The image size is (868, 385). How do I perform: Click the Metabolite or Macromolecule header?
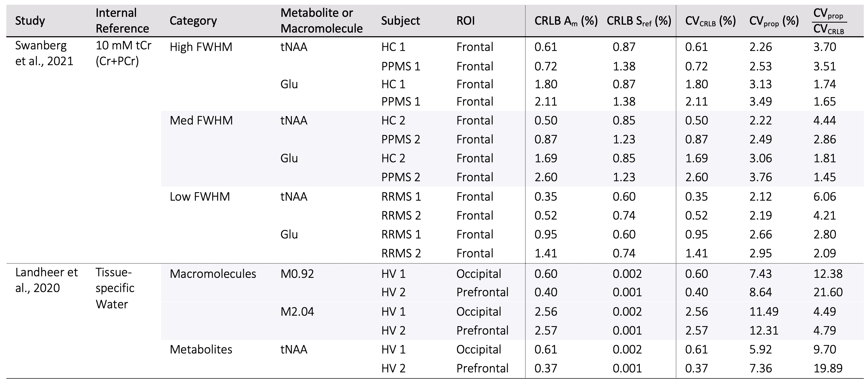click(x=321, y=20)
